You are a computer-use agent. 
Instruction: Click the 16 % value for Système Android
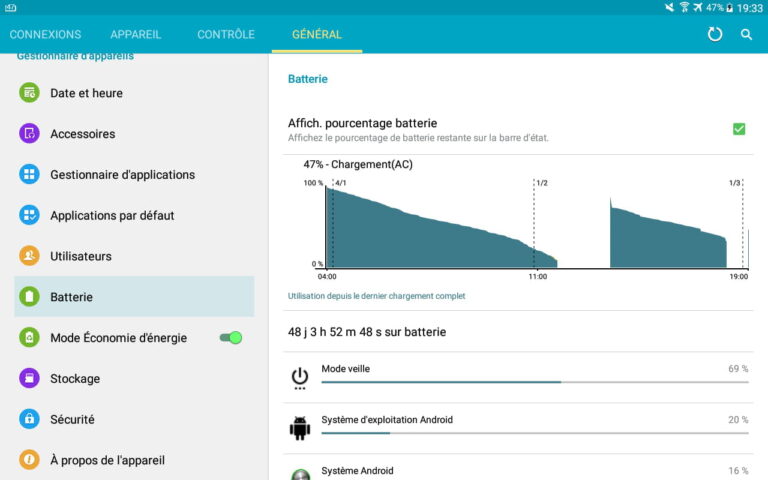pos(738,470)
